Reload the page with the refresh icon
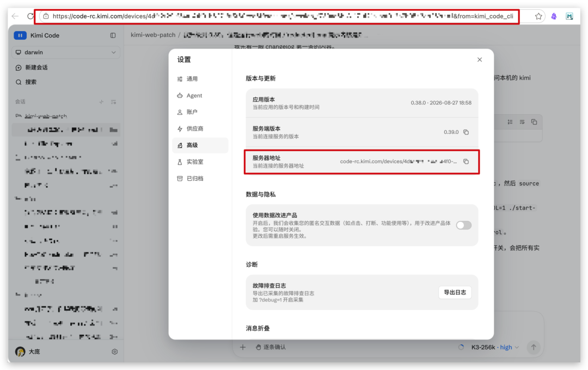Image resolution: width=588 pixels, height=370 pixels. tap(30, 16)
